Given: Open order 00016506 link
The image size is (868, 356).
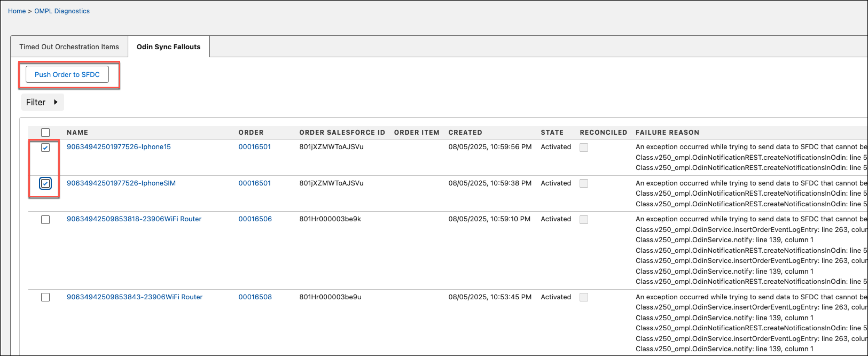Looking at the screenshot, I should [255, 219].
